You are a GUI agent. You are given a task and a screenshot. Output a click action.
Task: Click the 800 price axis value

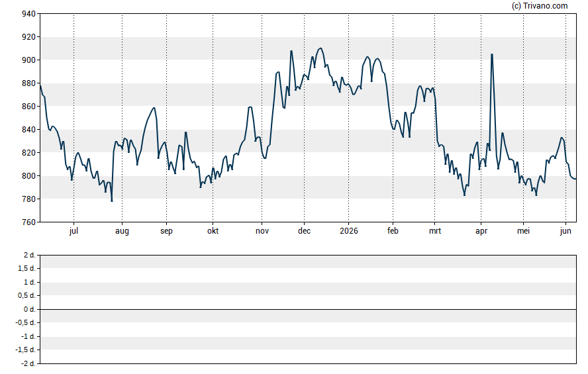(x=28, y=176)
